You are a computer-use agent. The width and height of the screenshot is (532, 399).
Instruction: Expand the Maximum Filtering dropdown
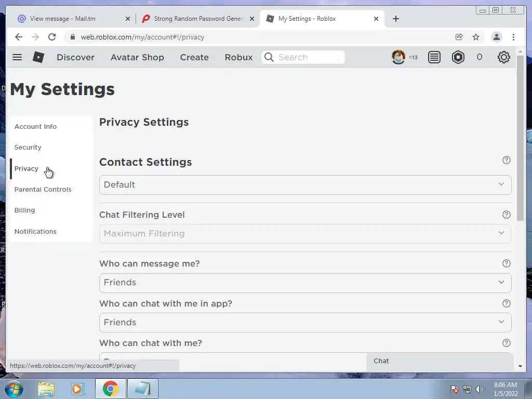click(x=305, y=234)
